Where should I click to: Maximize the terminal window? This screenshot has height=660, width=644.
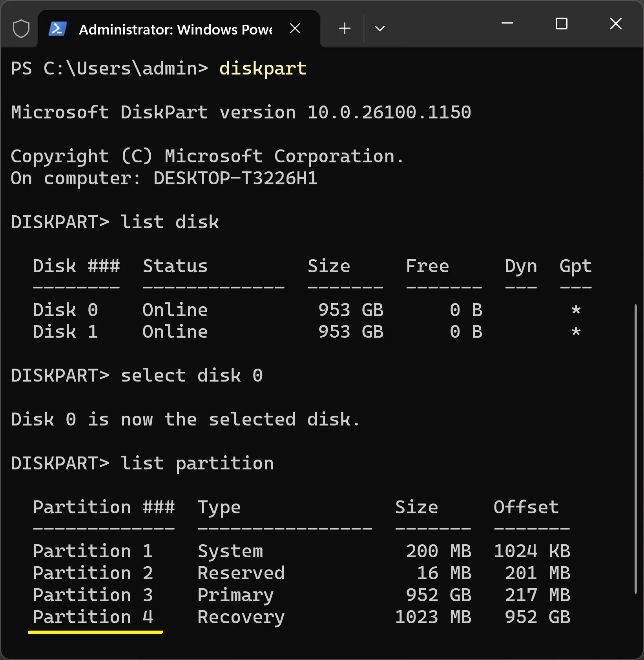pyautogui.click(x=562, y=24)
